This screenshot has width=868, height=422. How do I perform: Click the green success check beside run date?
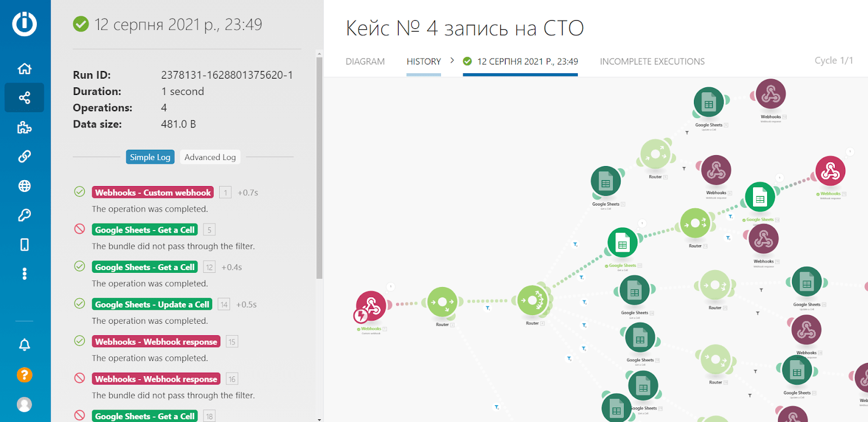(81, 24)
